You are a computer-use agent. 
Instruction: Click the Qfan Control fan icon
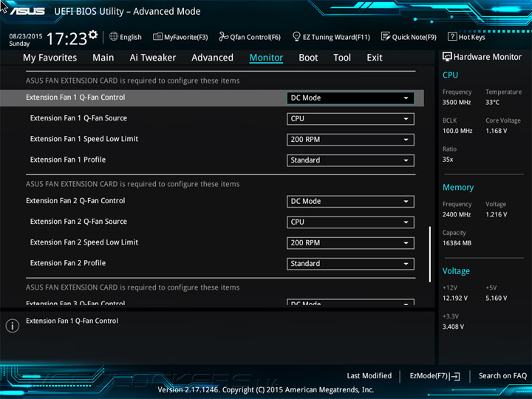coord(223,36)
